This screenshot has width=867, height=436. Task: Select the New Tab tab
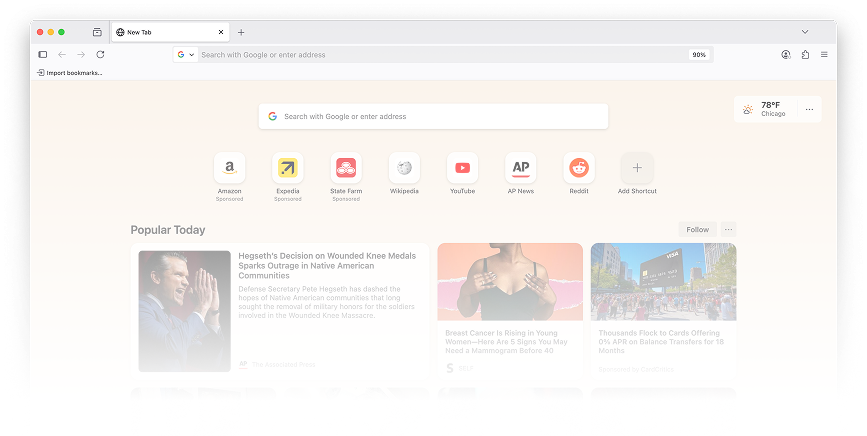click(x=165, y=32)
